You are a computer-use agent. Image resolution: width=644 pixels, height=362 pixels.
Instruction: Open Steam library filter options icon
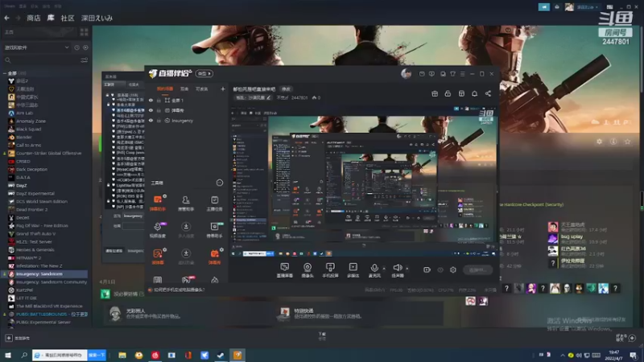point(85,60)
